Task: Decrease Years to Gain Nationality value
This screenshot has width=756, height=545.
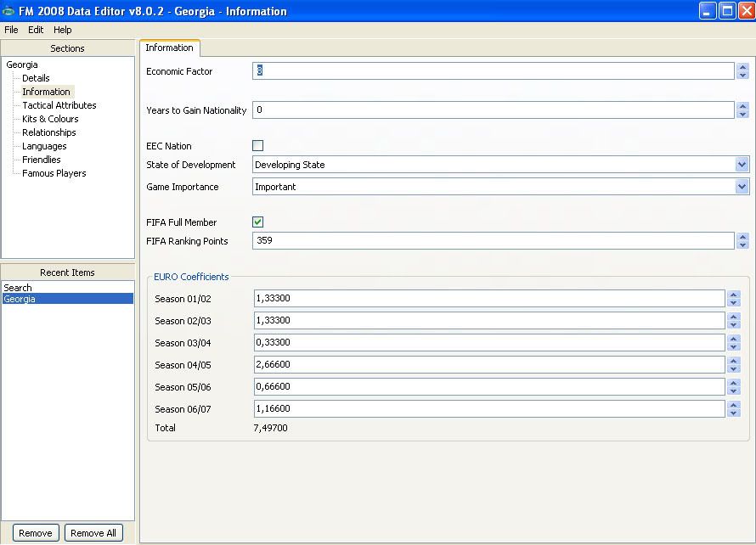Action: (742, 115)
